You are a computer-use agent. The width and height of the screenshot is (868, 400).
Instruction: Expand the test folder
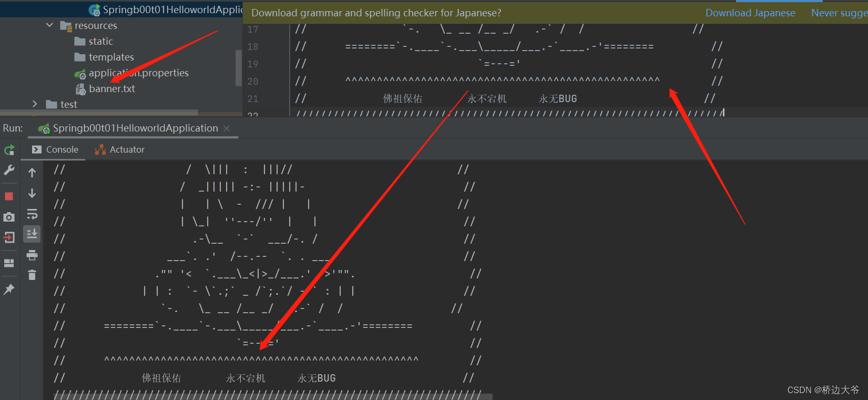coord(35,104)
